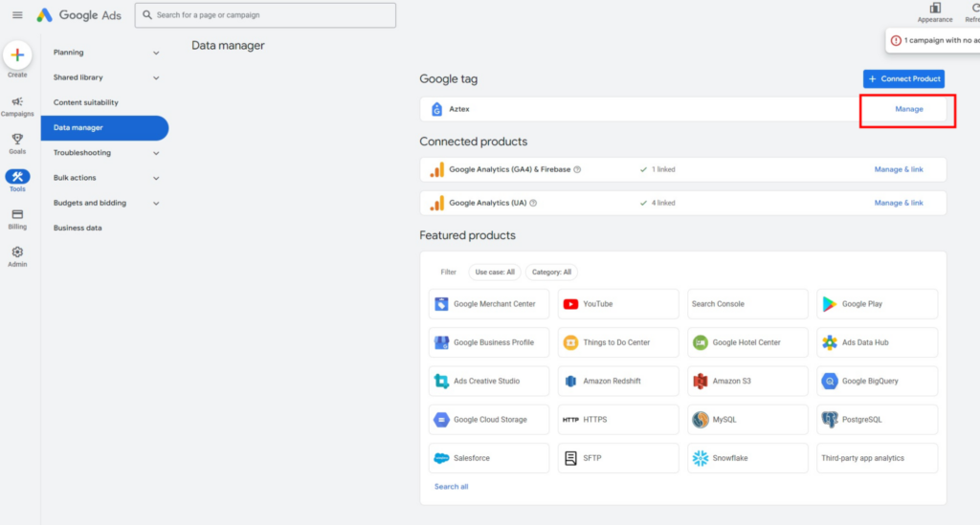Select the Amazon S3 card
Screen dimensions: 980x525
747,381
